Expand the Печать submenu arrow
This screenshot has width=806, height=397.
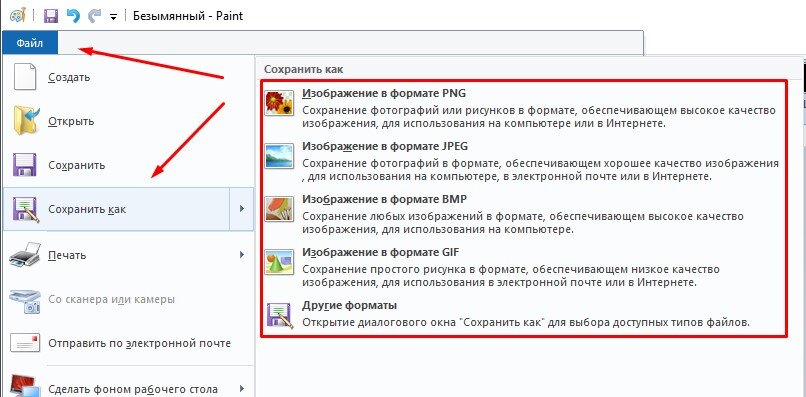242,255
